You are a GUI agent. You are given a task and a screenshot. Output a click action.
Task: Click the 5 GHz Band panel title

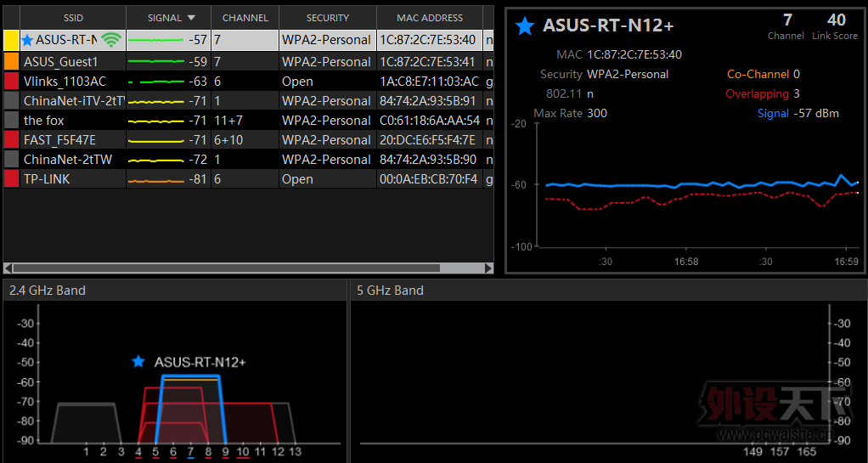[x=391, y=291]
